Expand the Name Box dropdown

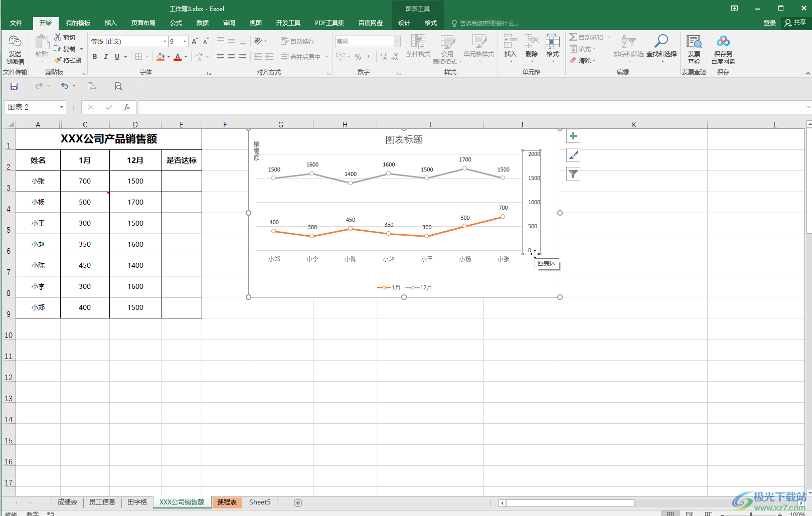pyautogui.click(x=61, y=107)
